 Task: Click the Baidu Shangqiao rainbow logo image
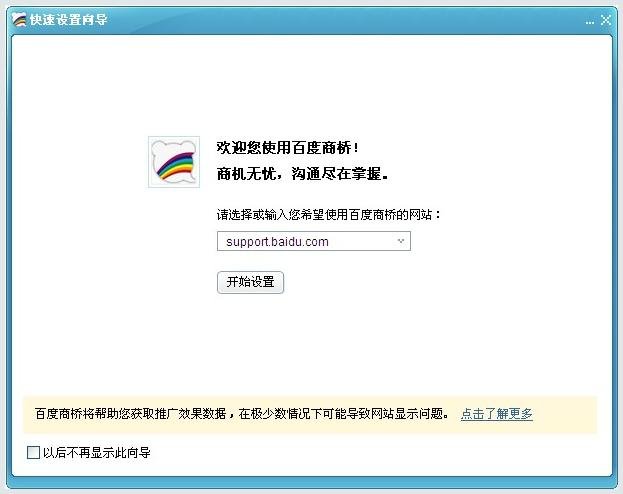pyautogui.click(x=174, y=162)
